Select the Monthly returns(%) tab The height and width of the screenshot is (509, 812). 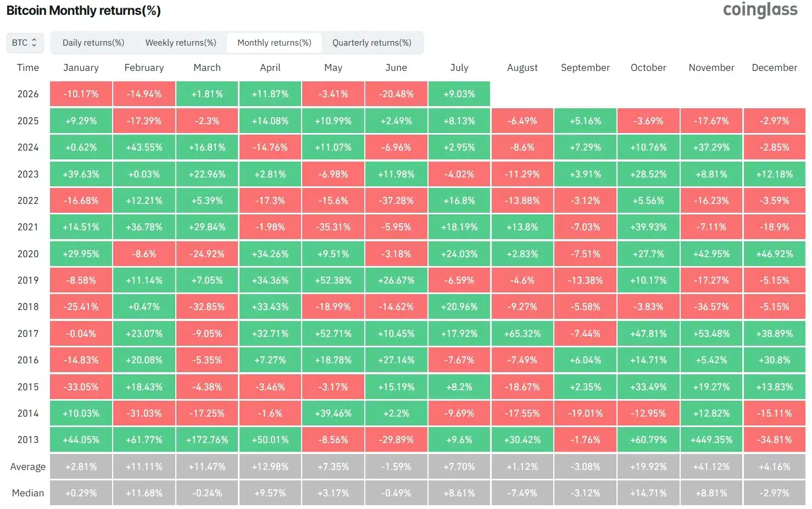pos(274,43)
